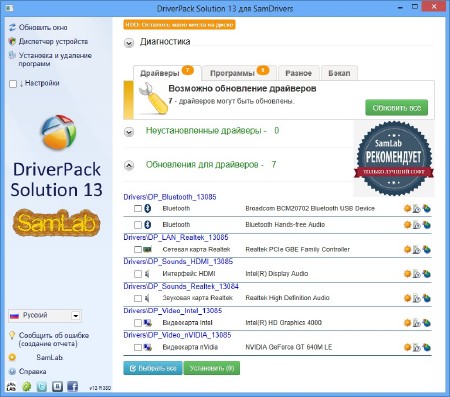The width and height of the screenshot is (450, 397).
Task: Open the SamLab site icon at bottom left
Action: [x=12, y=386]
